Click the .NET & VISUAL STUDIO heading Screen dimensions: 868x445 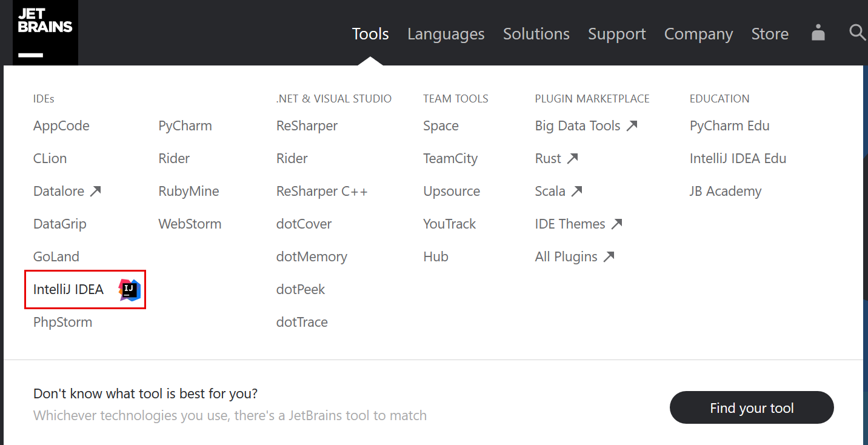pyautogui.click(x=334, y=99)
